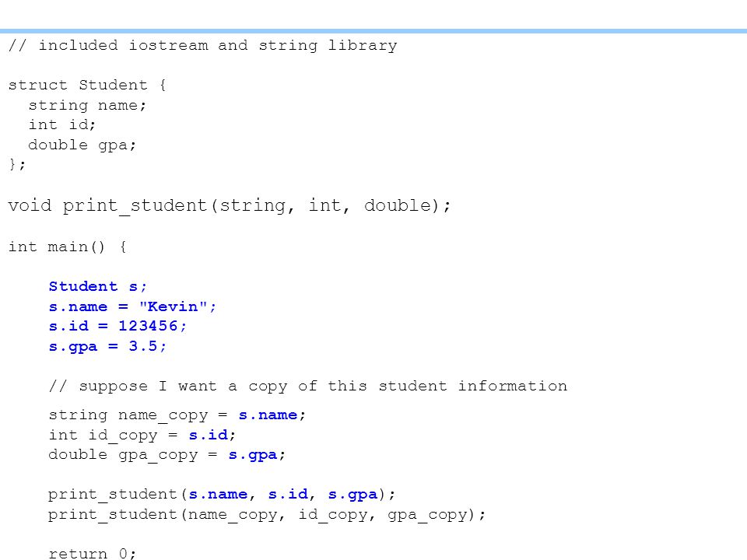Click the print_student(s.name, s.id, s.gpa) call

[222, 495]
